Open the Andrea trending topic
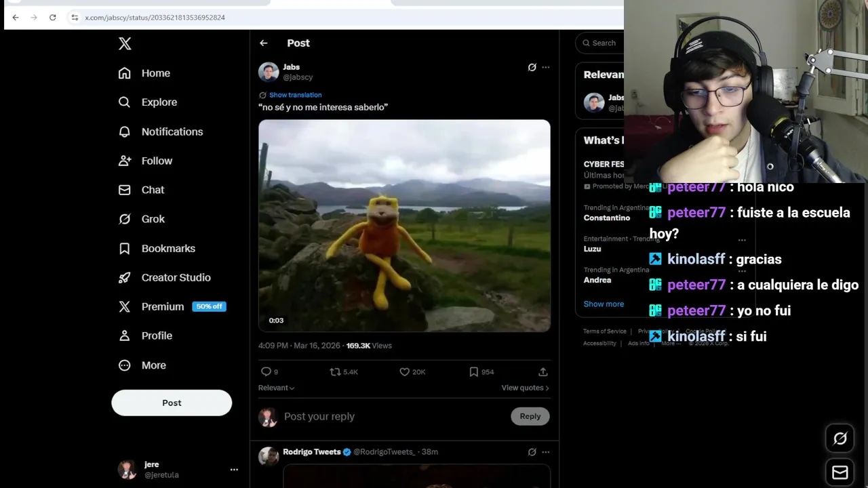 (x=597, y=280)
